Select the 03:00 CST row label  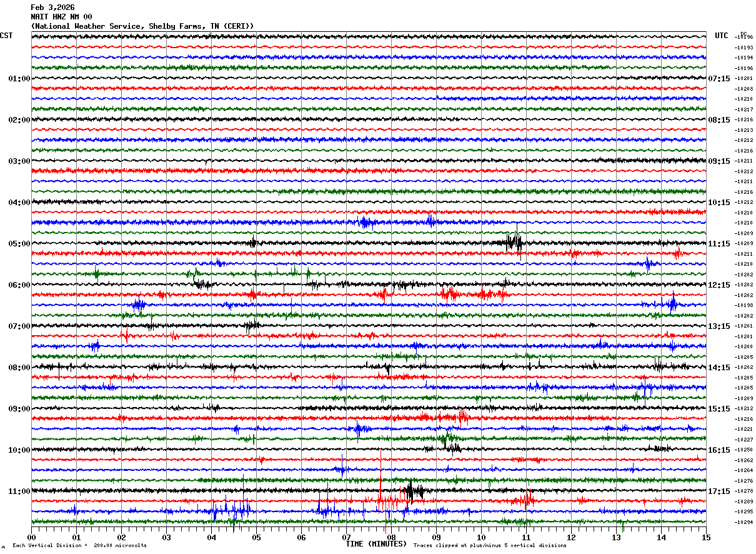click(19, 161)
